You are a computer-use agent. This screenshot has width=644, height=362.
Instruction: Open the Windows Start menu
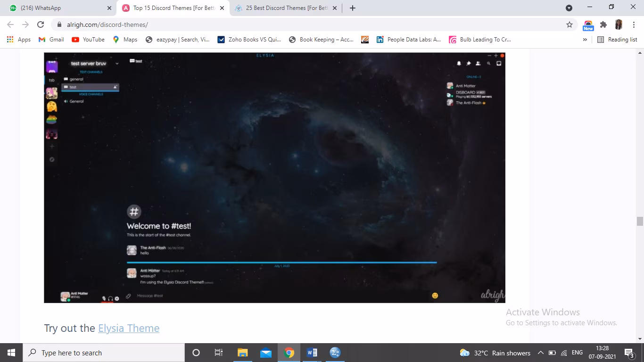(x=11, y=353)
